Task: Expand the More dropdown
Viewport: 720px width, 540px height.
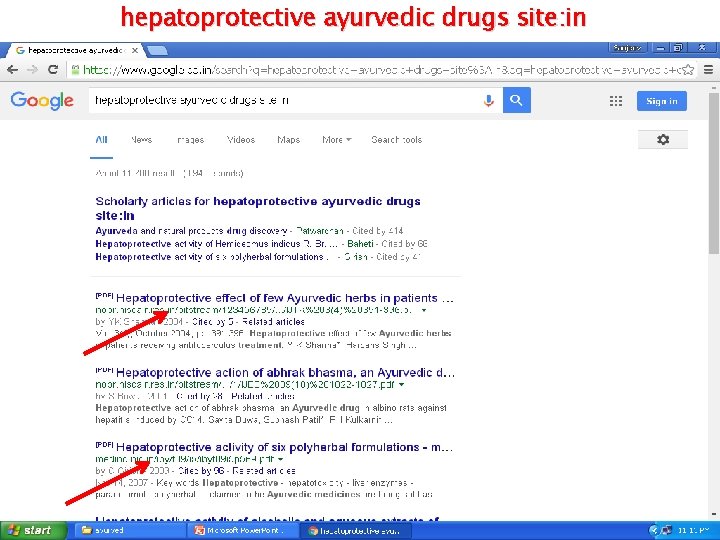Action: [x=337, y=140]
